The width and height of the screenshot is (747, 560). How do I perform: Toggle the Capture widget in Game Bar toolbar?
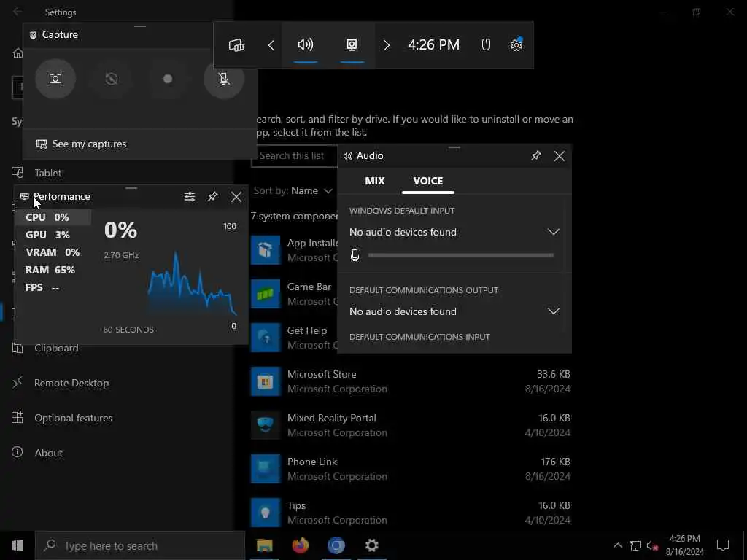click(352, 45)
